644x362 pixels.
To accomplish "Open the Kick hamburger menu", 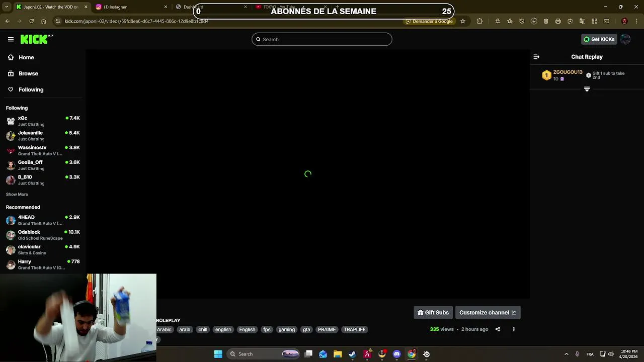I will click(x=11, y=39).
